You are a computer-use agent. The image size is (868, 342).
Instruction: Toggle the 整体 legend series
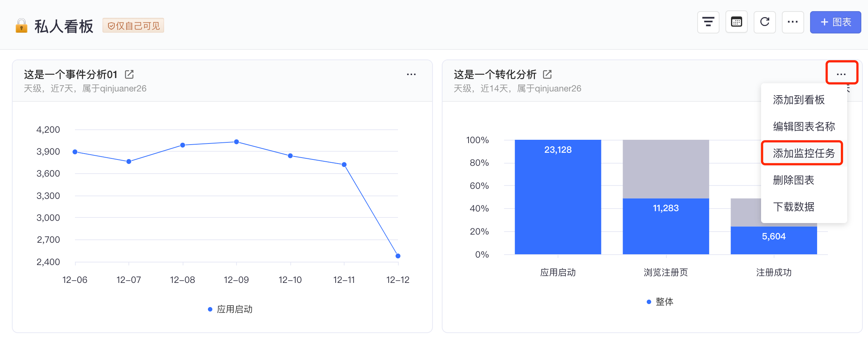[660, 302]
